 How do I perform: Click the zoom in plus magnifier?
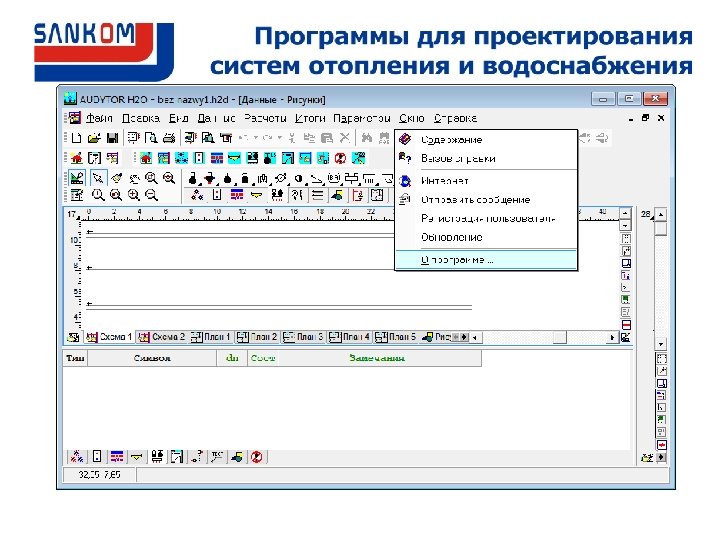(134, 195)
